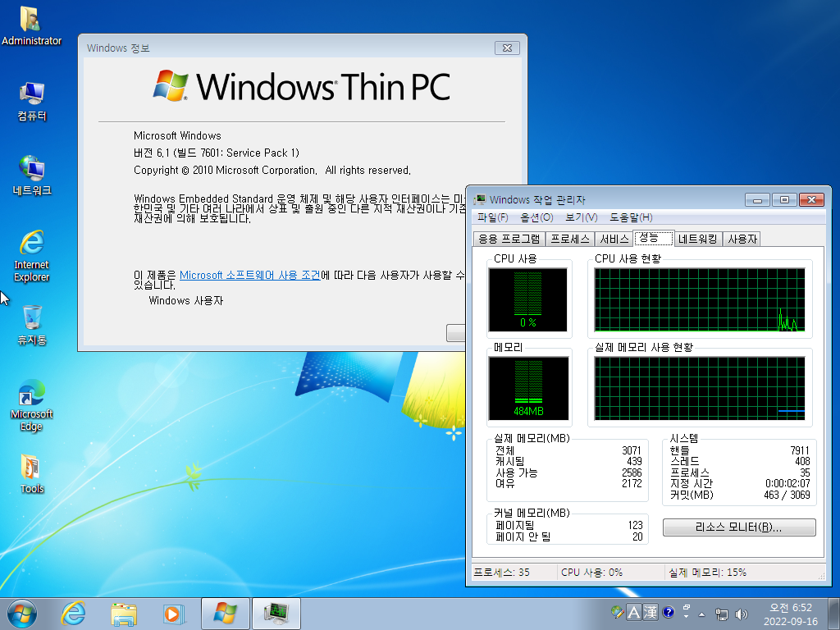Image resolution: width=840 pixels, height=630 pixels.
Task: Click status bar CPU 사용: 0% entry
Action: point(592,572)
